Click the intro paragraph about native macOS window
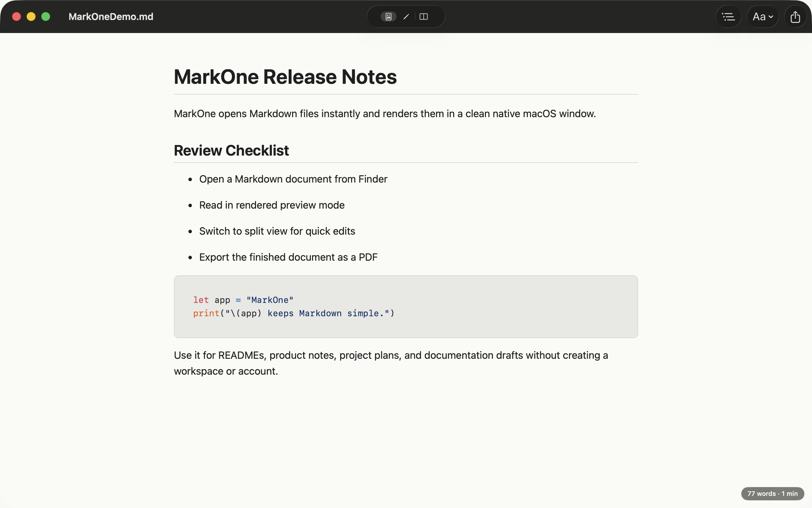Image resolution: width=812 pixels, height=508 pixels. [385, 114]
